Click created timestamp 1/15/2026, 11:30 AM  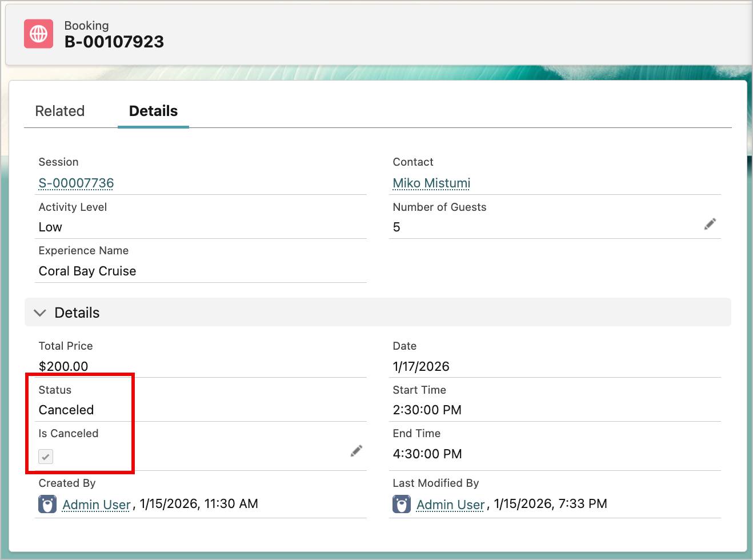click(x=199, y=503)
